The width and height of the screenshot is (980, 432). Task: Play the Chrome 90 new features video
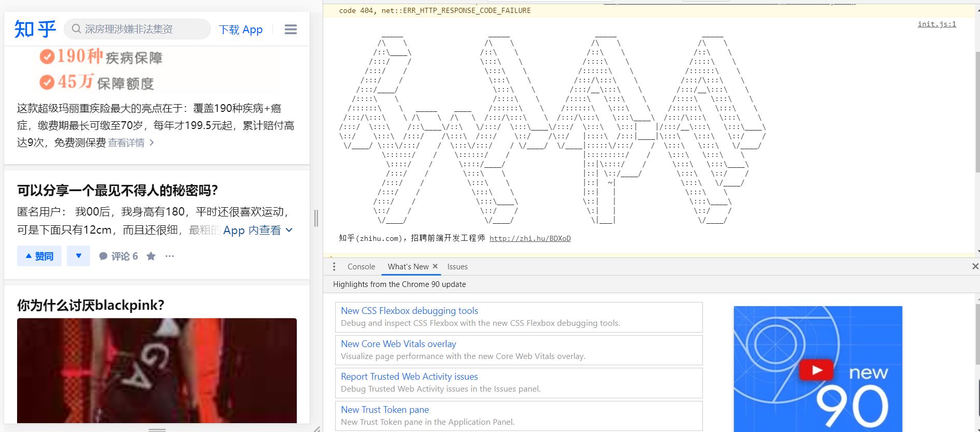[817, 370]
